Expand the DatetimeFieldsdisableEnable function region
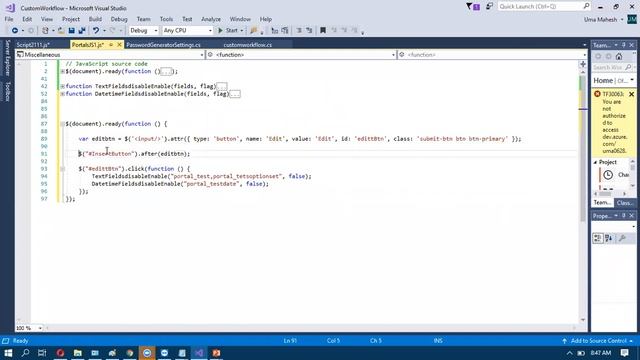 tap(62, 94)
